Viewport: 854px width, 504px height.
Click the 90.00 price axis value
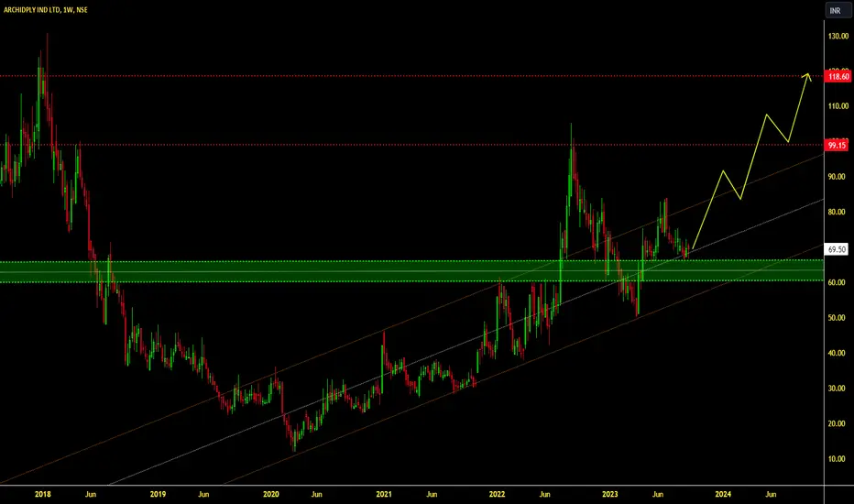(x=837, y=177)
